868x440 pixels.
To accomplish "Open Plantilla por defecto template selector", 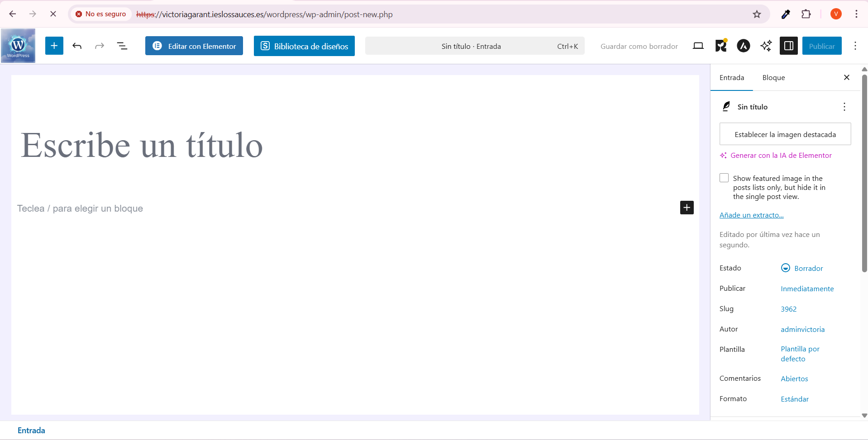I will point(800,354).
